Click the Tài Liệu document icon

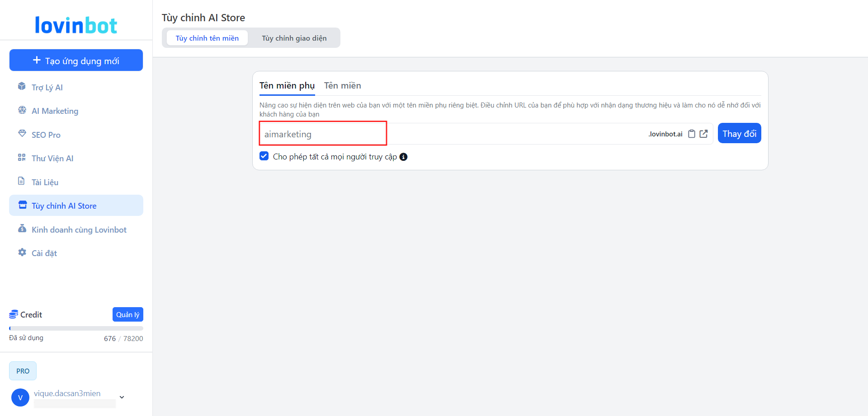pyautogui.click(x=21, y=181)
